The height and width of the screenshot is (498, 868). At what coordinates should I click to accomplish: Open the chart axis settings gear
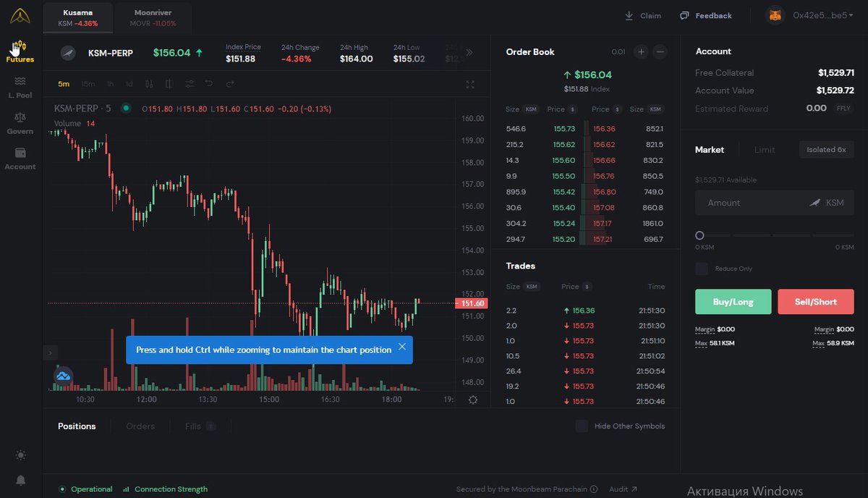(473, 400)
